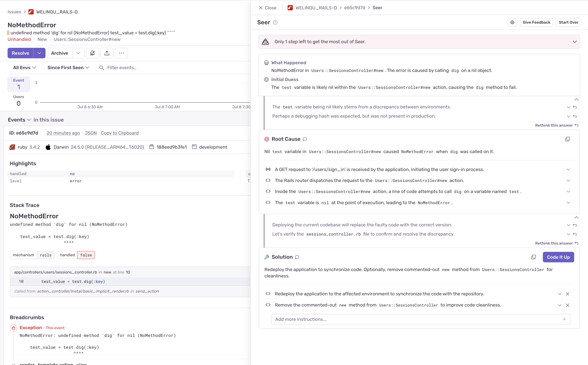Viewport: 588px width, 365px height.
Task: Expand the 'Redeploy the application' solution step
Action: 560,294
